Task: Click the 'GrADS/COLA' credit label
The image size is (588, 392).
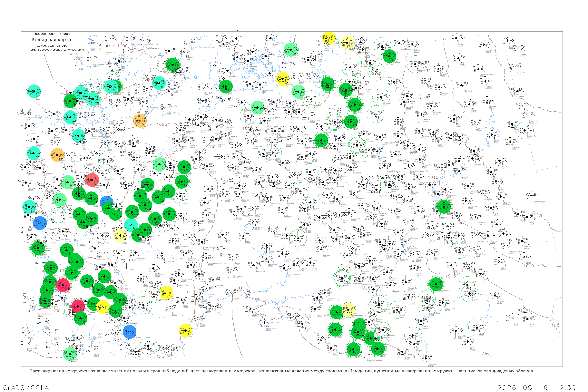Action: (26, 387)
